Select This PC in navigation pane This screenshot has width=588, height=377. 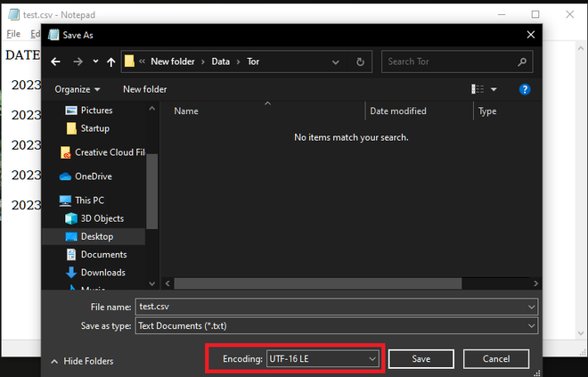click(x=89, y=201)
